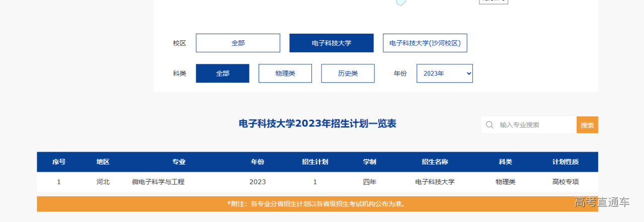
Task: Click the 学制 column header
Action: tap(370, 162)
